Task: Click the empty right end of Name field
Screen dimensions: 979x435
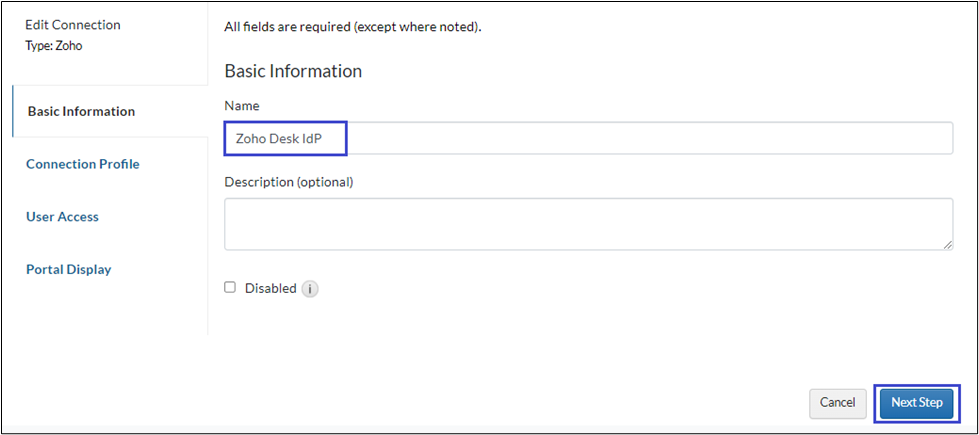Action: click(800, 138)
